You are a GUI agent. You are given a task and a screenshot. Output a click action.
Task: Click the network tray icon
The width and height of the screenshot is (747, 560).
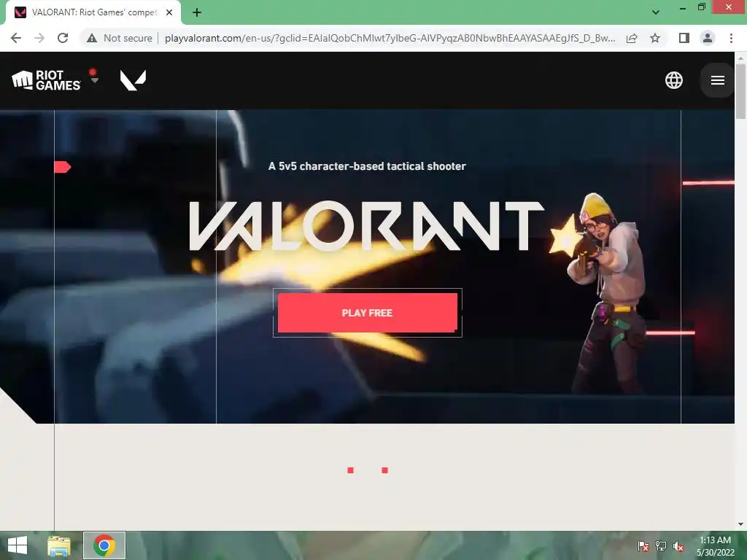click(x=661, y=546)
